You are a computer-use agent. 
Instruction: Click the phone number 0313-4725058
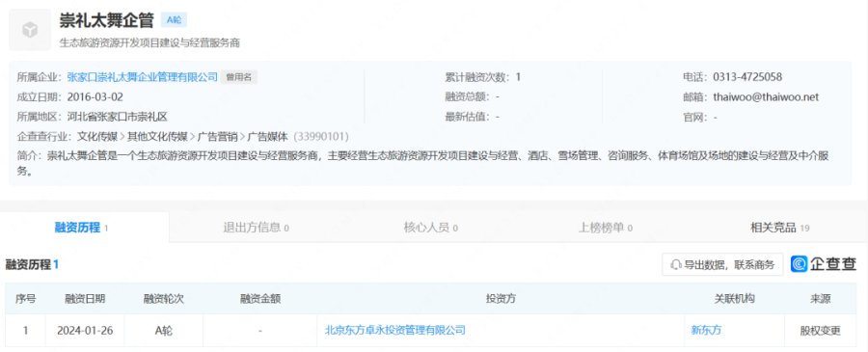coord(747,77)
